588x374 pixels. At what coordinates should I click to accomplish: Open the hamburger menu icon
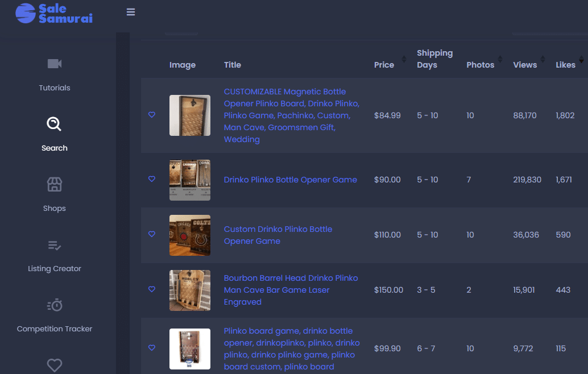(x=130, y=12)
